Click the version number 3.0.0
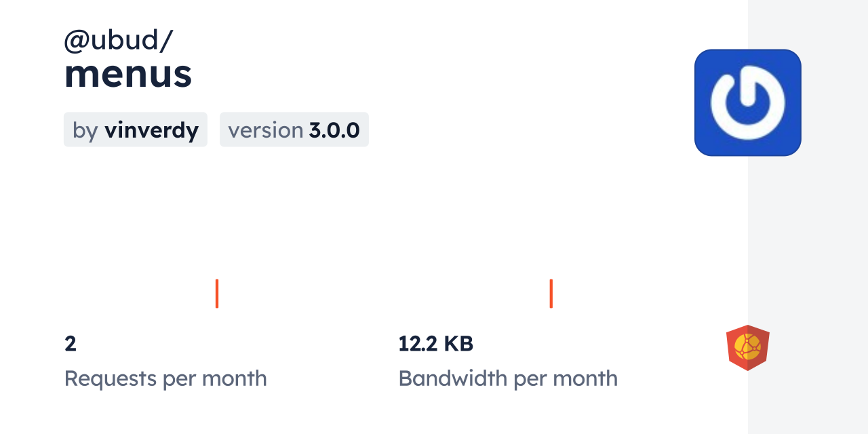The image size is (868, 434). (x=334, y=130)
